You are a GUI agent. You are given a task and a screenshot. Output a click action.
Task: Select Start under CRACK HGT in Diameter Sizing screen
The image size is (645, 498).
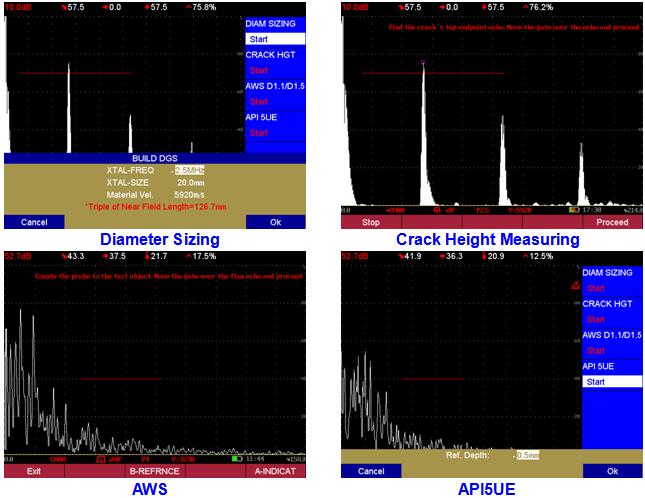tap(259, 70)
